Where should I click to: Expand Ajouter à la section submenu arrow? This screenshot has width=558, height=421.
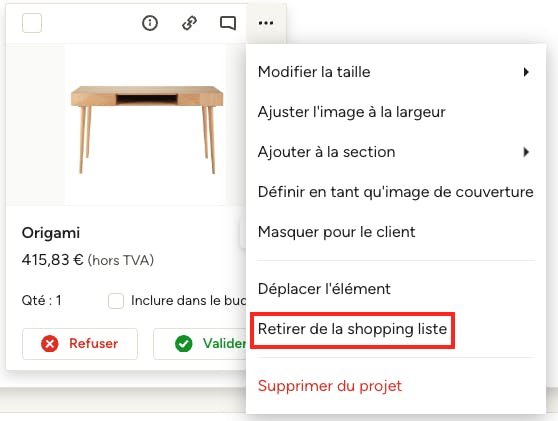pyautogui.click(x=526, y=152)
